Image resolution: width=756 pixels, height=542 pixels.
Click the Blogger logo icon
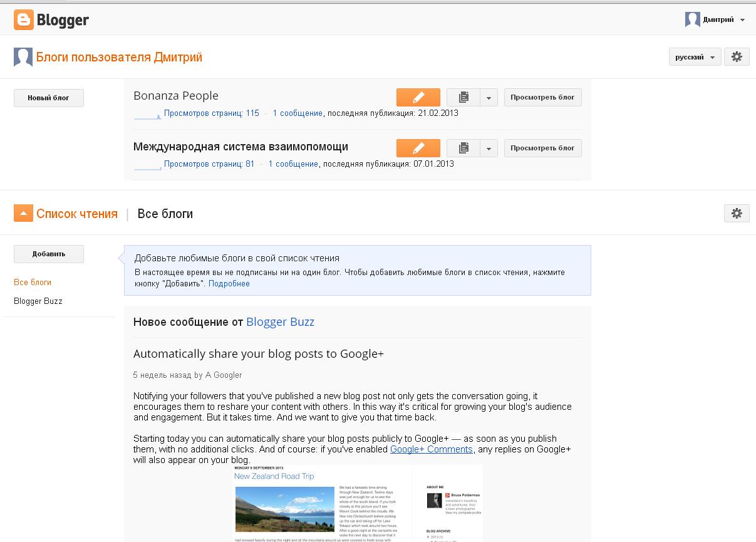[x=24, y=20]
